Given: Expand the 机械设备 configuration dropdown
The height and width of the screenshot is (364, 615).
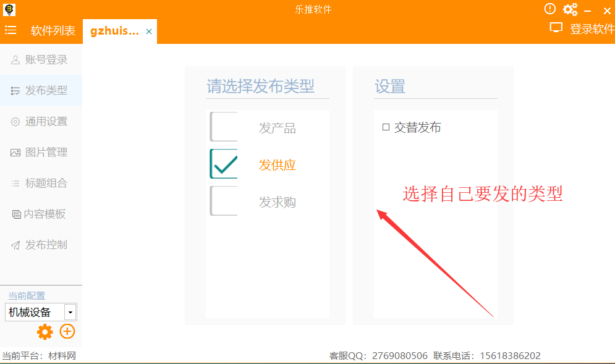Looking at the screenshot, I should pos(70,312).
